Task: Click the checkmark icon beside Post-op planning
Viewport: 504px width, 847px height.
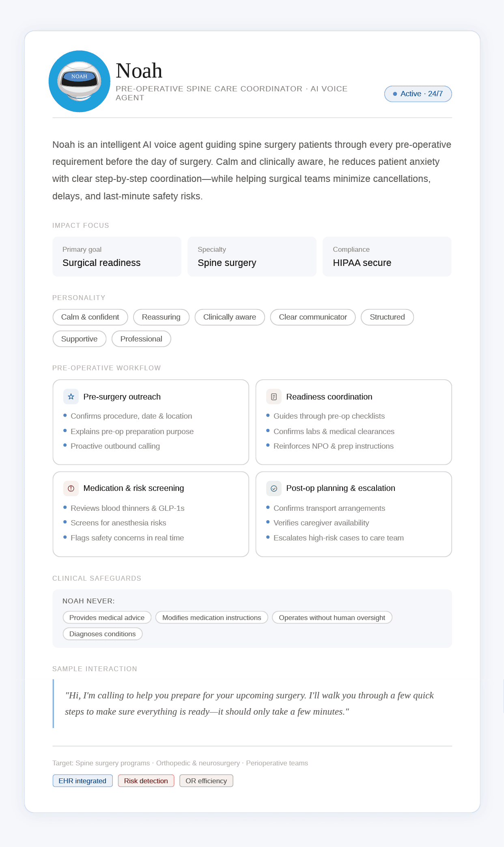Action: (274, 488)
